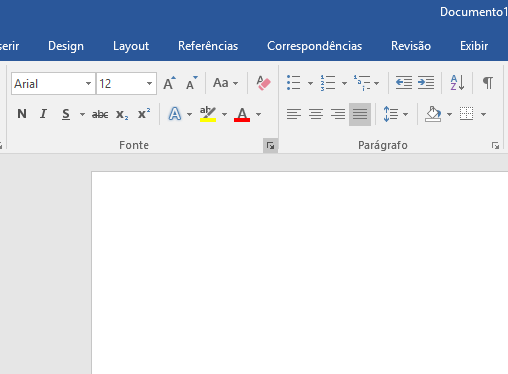Align text to the right
The height and width of the screenshot is (374, 508).
click(x=338, y=114)
